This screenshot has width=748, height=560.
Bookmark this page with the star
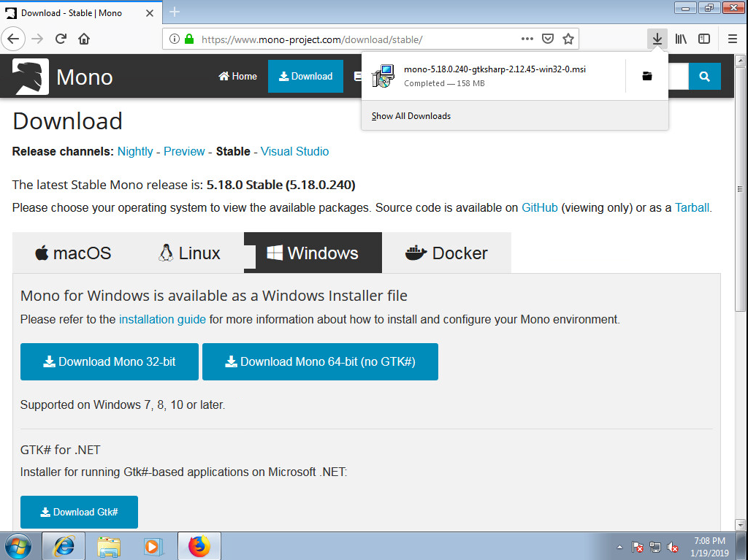pyautogui.click(x=568, y=39)
